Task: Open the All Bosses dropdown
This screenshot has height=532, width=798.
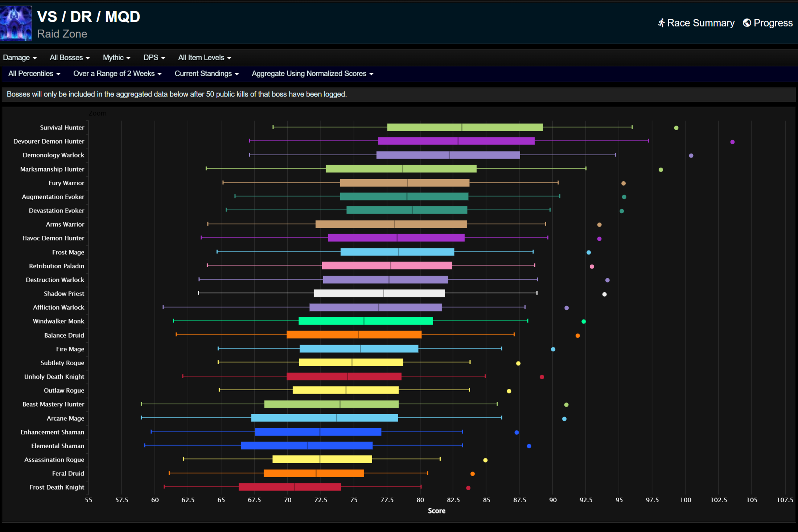Action: pos(69,58)
